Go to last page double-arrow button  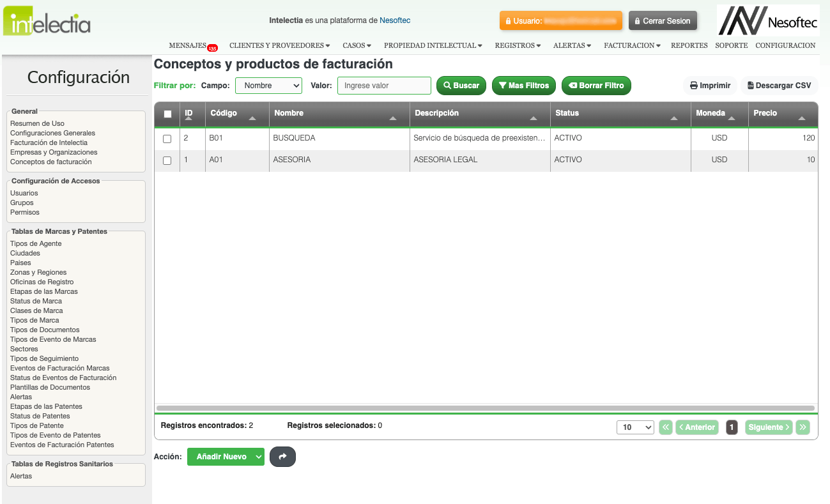(803, 427)
